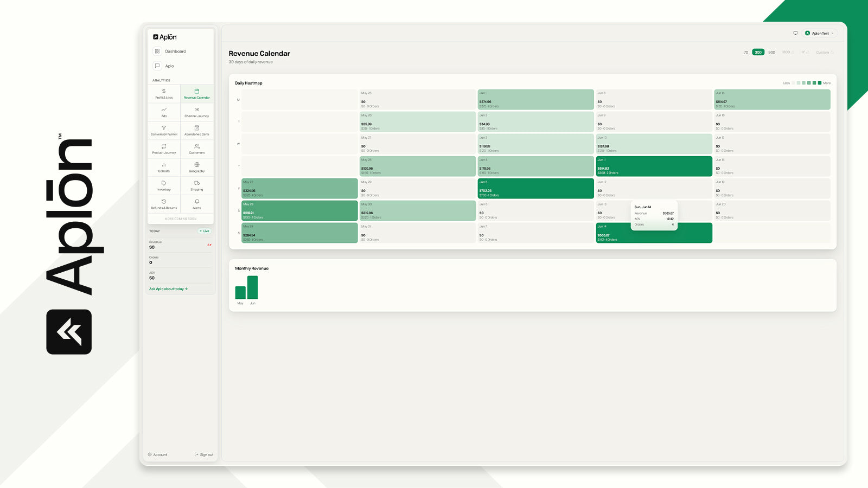Screen dimensions: 868x488
Task: Click the Sign out button
Action: [204, 455]
